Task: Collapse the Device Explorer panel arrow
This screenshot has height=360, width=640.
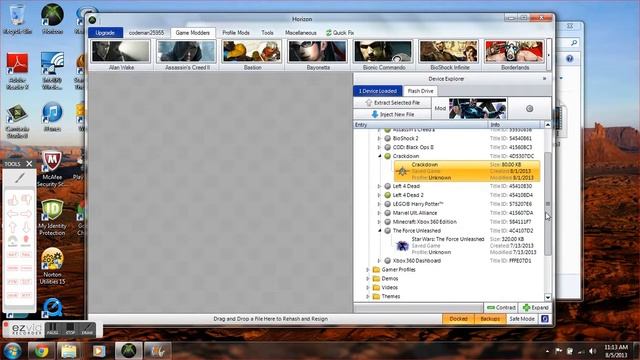Action: click(x=544, y=78)
